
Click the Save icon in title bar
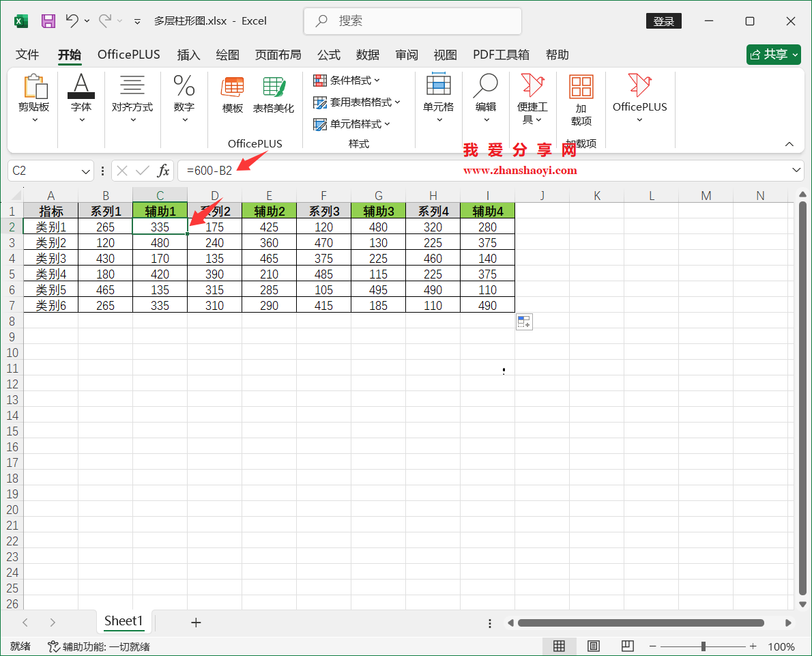[x=48, y=20]
